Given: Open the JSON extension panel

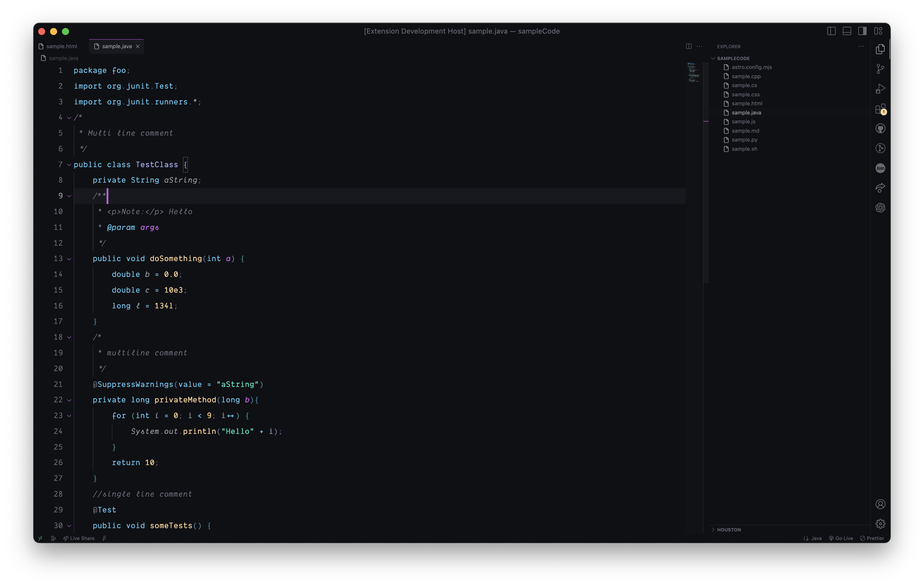Looking at the screenshot, I should [880, 168].
